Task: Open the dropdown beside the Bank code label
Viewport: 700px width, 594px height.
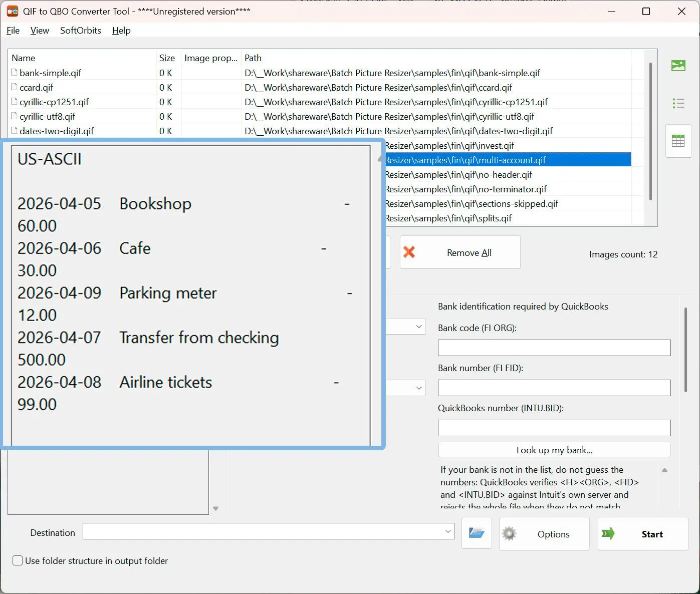Action: click(419, 327)
